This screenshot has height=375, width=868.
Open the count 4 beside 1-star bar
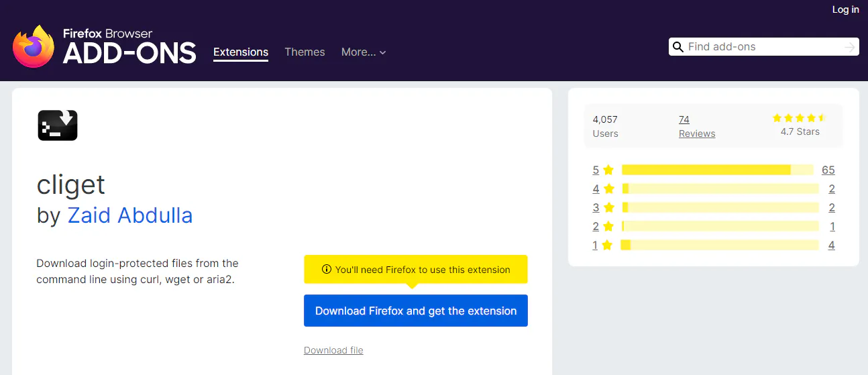(x=832, y=245)
